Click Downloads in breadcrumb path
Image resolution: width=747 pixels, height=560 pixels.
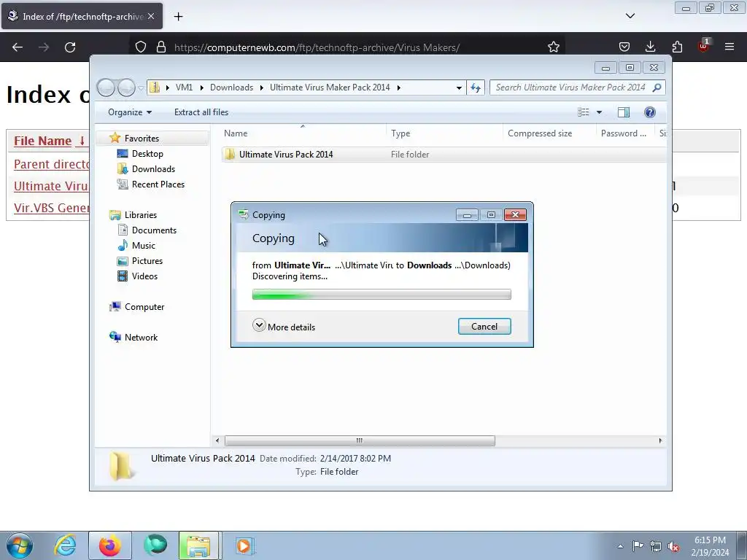(x=231, y=87)
